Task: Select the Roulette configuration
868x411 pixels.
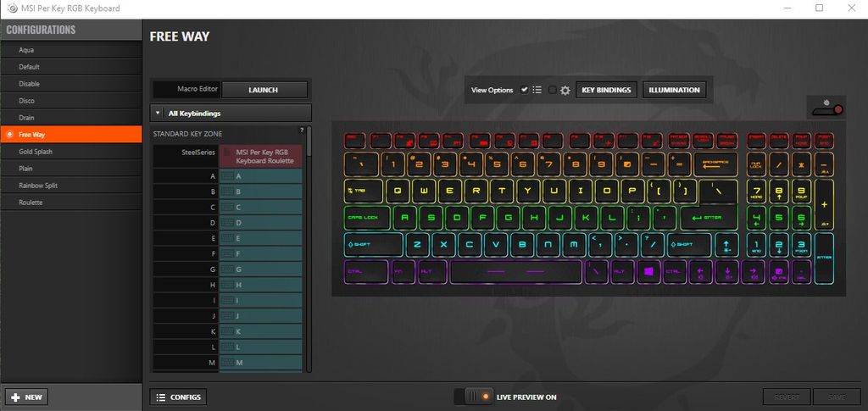Action: click(x=71, y=203)
